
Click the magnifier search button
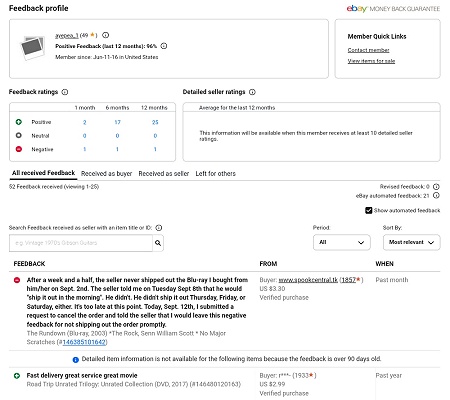click(158, 243)
